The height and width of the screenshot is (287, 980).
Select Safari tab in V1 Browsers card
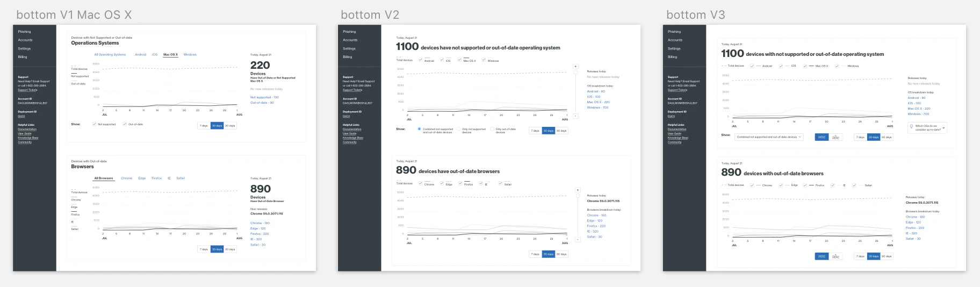point(181,178)
